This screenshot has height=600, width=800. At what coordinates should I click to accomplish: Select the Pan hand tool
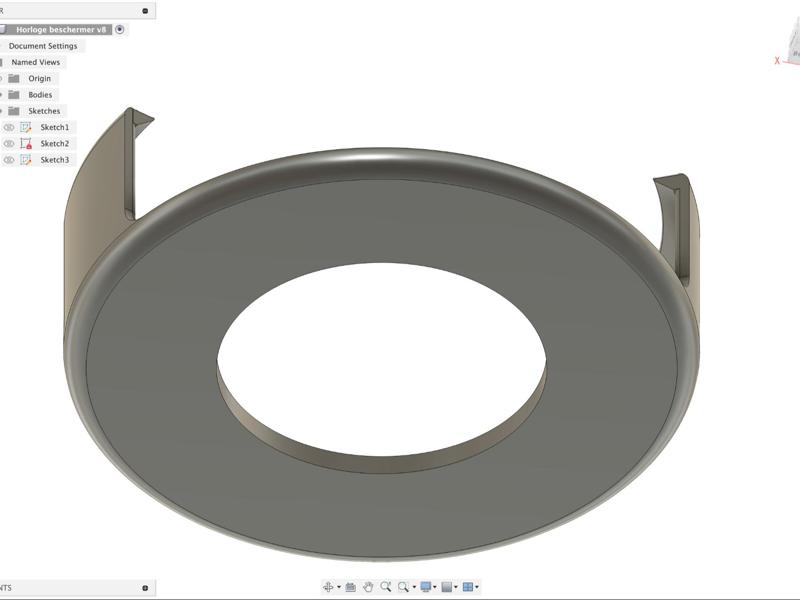click(368, 587)
